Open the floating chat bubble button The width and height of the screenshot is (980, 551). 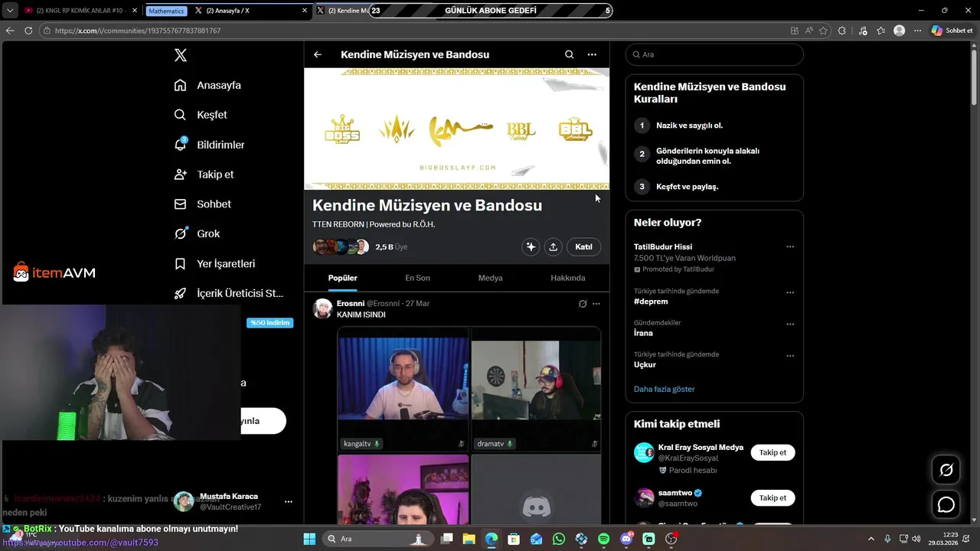click(946, 505)
